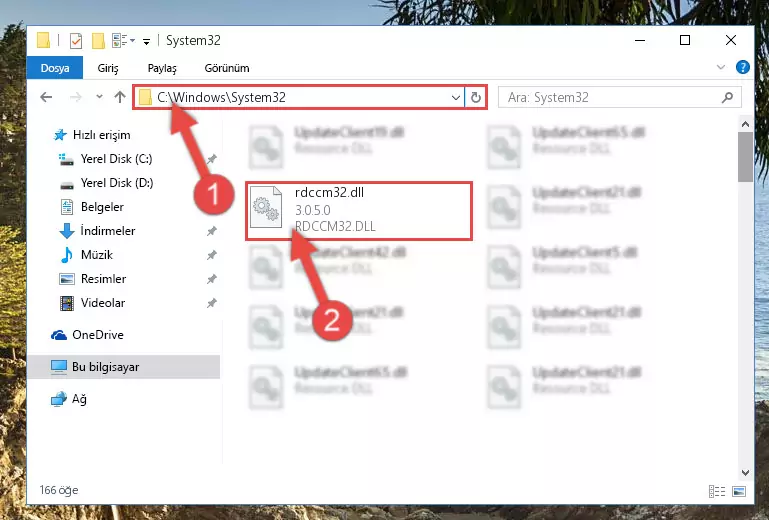Click the vertical scrollbar thumb
This screenshot has width=769, height=520.
[745, 157]
